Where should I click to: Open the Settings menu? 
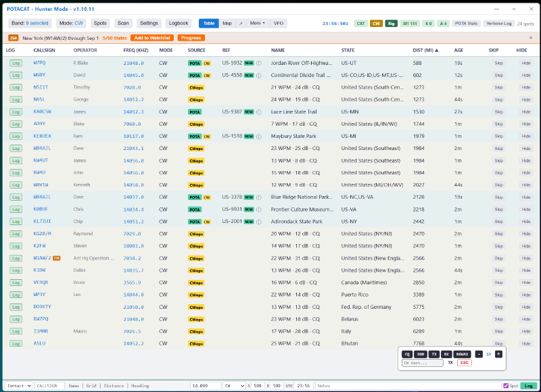tap(149, 23)
